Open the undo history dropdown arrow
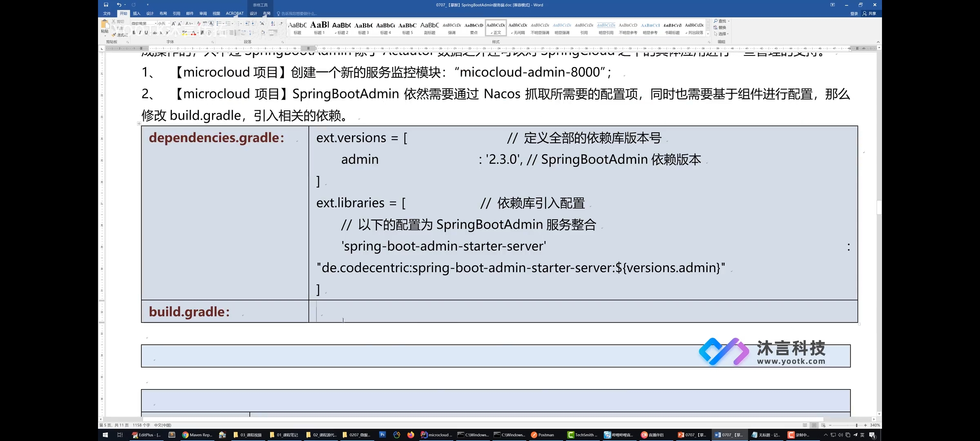Viewport: 980px width, 441px height. 125,5
